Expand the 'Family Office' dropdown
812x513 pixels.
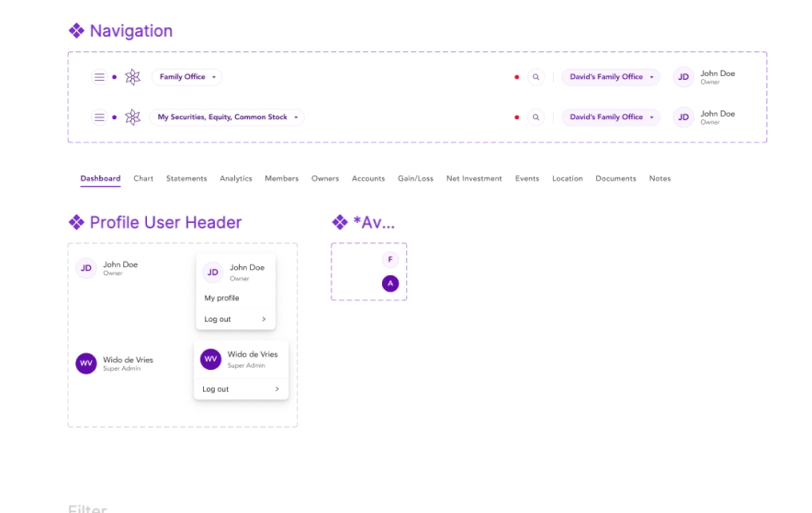[x=186, y=77]
